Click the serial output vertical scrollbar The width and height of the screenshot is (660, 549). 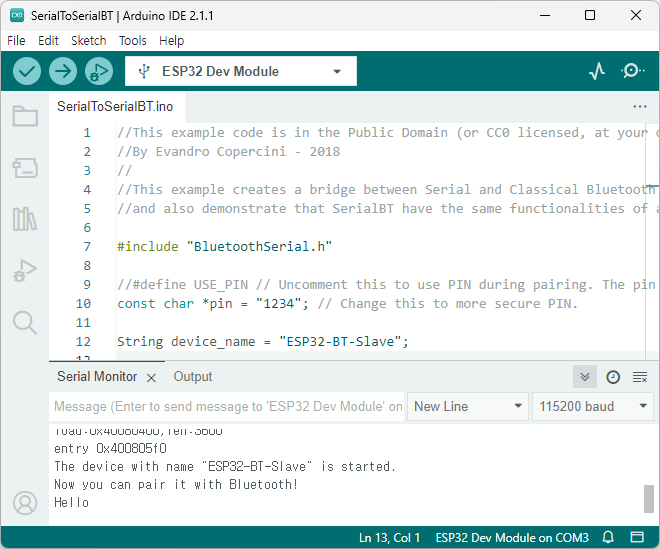coord(649,499)
